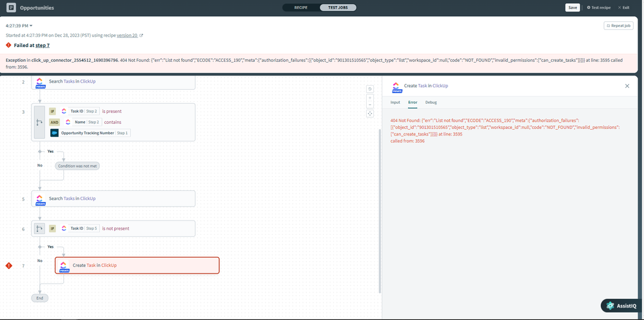
Task: Open the Debug tab in step panel
Action: tap(431, 103)
